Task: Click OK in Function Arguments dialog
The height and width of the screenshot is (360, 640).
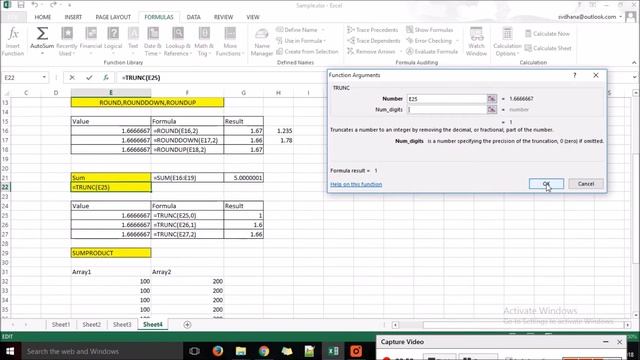Action: 546,184
